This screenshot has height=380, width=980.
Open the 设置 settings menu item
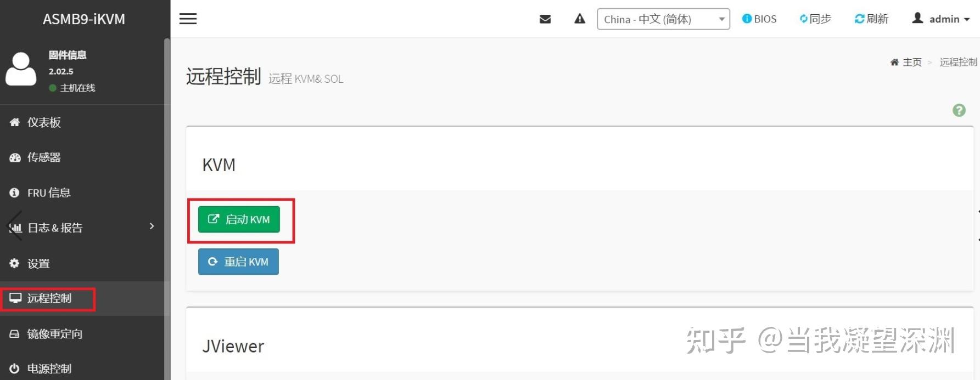38,263
